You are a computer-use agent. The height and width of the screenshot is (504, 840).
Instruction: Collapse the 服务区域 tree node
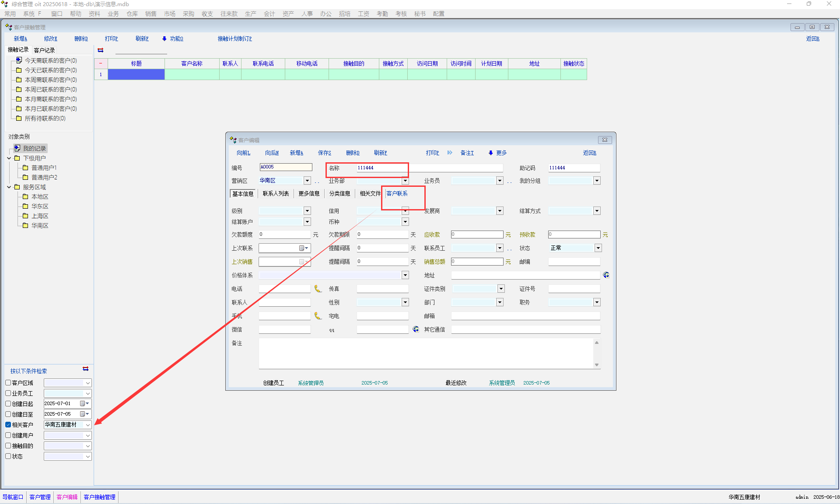point(9,187)
